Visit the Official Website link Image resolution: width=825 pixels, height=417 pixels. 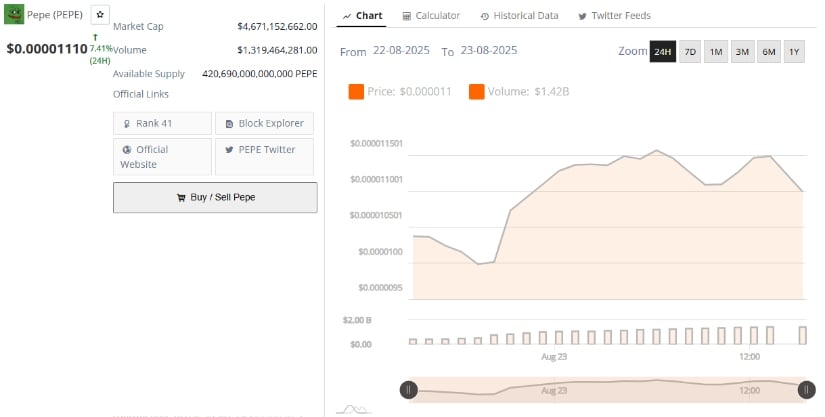[x=162, y=157]
